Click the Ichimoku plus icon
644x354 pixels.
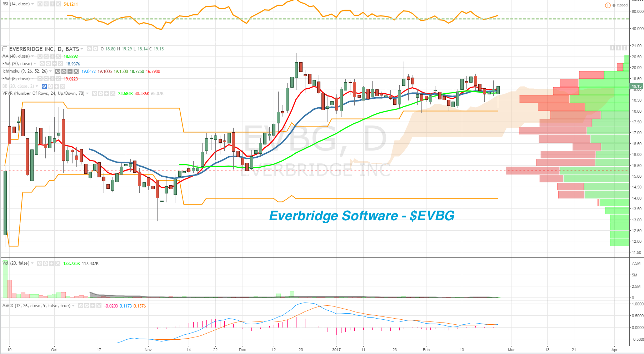70,71
